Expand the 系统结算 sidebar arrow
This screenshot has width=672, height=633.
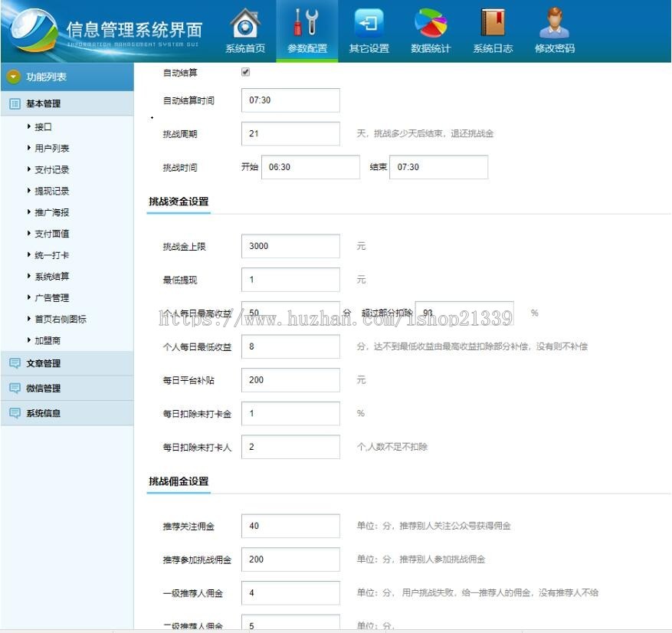tap(28, 276)
